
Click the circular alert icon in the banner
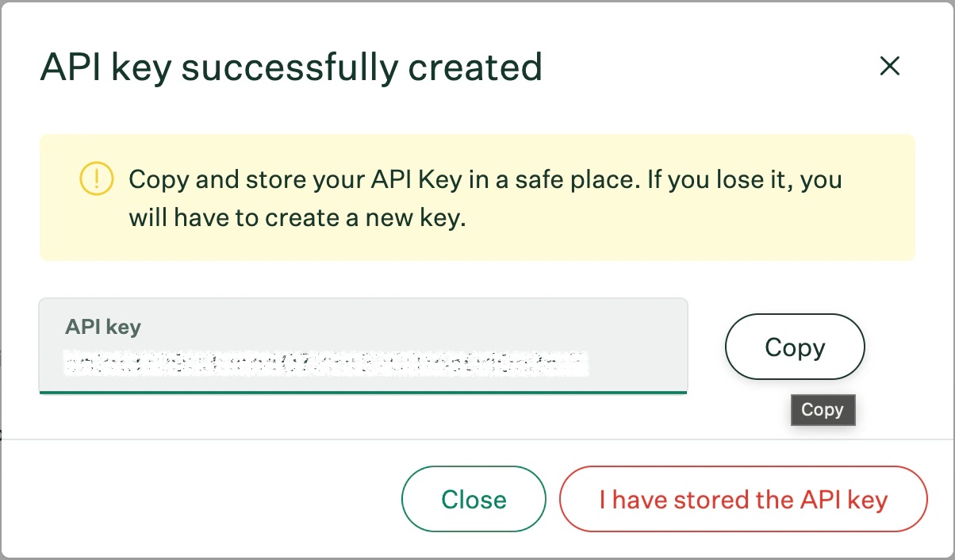pos(96,180)
